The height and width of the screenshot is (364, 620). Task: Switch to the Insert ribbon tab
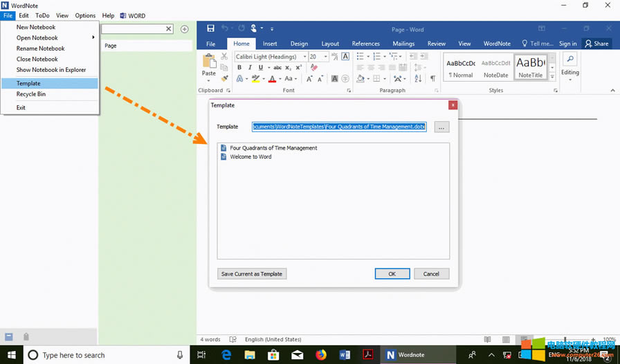pyautogui.click(x=270, y=44)
